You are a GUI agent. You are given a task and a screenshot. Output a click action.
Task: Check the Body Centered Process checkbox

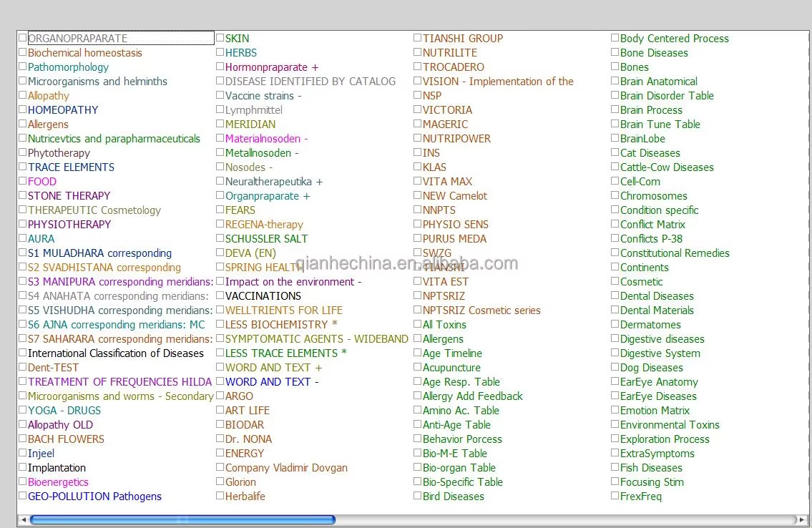(615, 38)
